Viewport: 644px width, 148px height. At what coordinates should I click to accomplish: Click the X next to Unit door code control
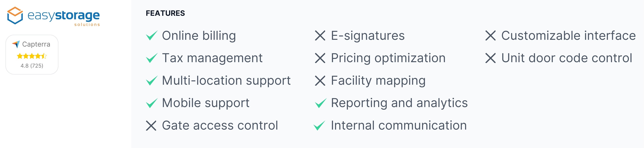tap(490, 58)
